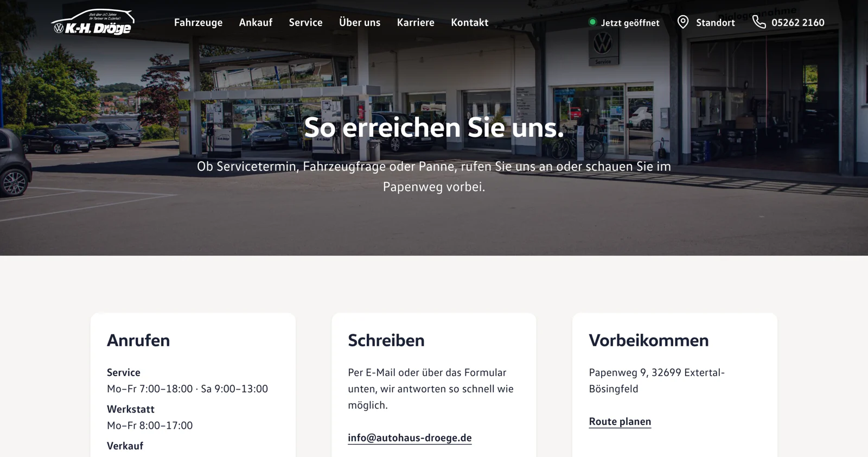The height and width of the screenshot is (457, 868).
Task: Click the heading So erreichen Sie uns.
Action: [434, 127]
